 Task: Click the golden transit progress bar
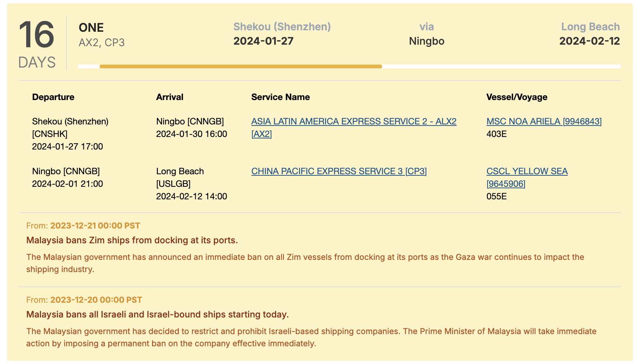tap(241, 66)
